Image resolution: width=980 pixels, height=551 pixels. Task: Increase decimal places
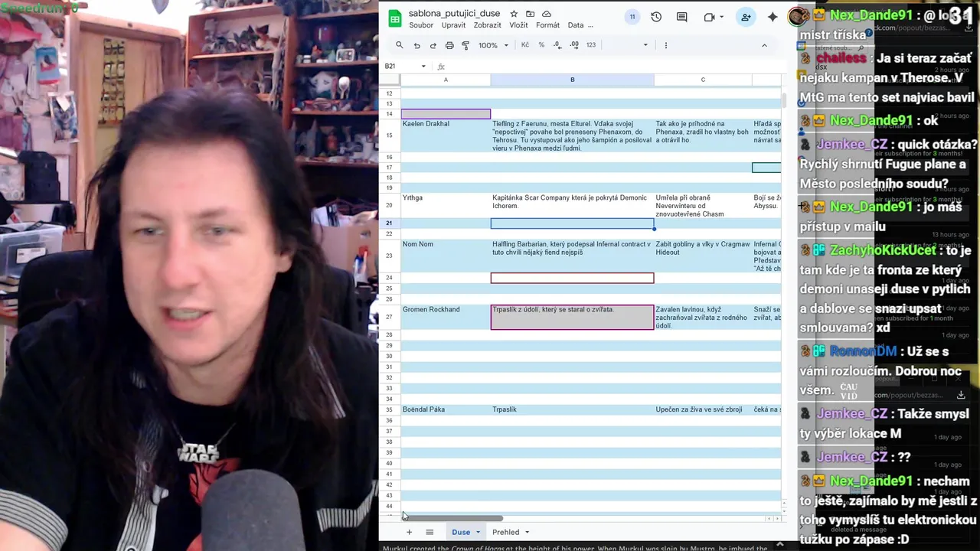point(574,45)
